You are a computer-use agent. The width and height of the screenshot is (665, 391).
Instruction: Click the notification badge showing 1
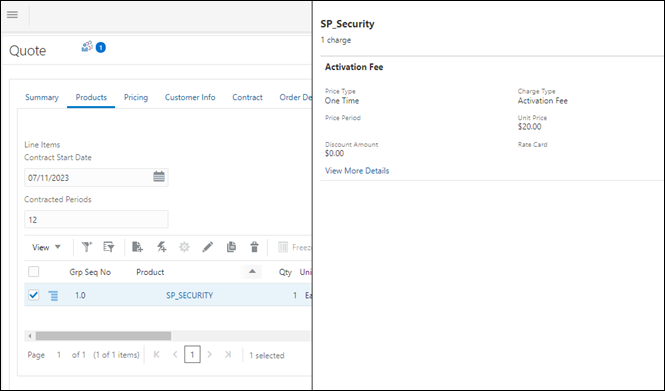[101, 47]
